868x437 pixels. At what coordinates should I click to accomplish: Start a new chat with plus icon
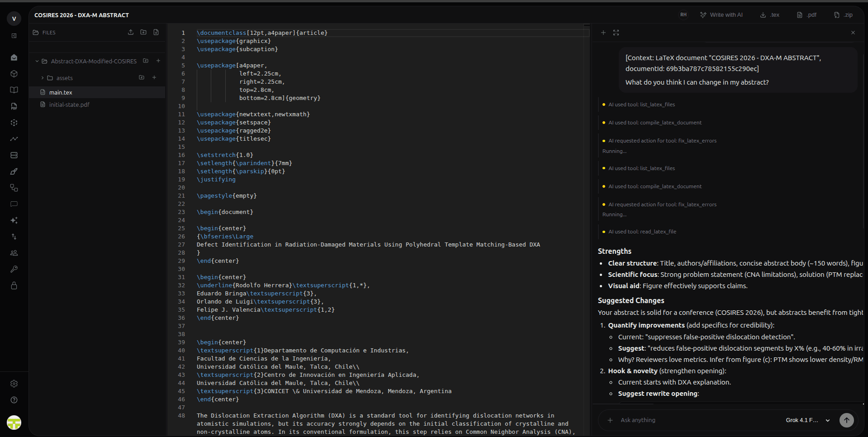tap(603, 33)
